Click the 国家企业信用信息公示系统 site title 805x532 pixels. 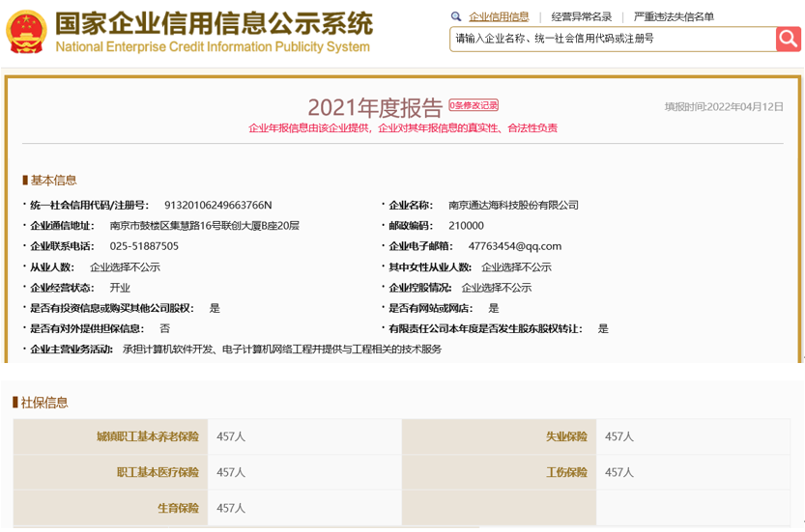pyautogui.click(x=215, y=23)
